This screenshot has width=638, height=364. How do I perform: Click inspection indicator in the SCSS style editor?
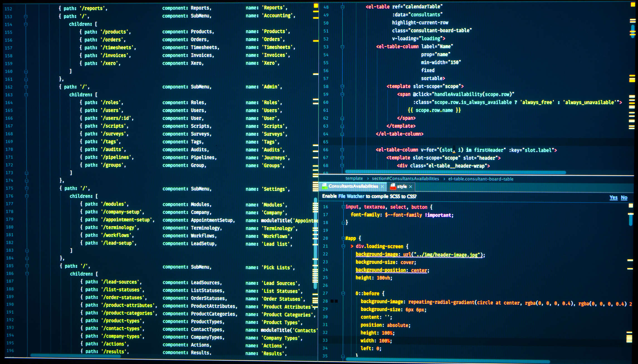[x=631, y=206]
